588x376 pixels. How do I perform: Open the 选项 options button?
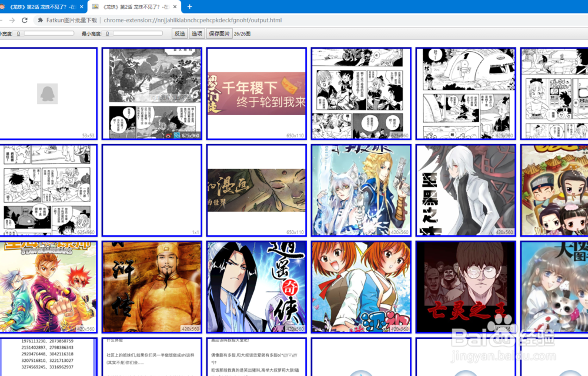(197, 33)
